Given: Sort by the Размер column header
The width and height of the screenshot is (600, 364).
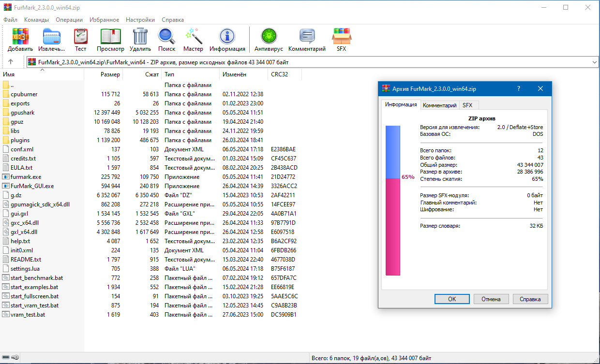Looking at the screenshot, I should 103,74.
